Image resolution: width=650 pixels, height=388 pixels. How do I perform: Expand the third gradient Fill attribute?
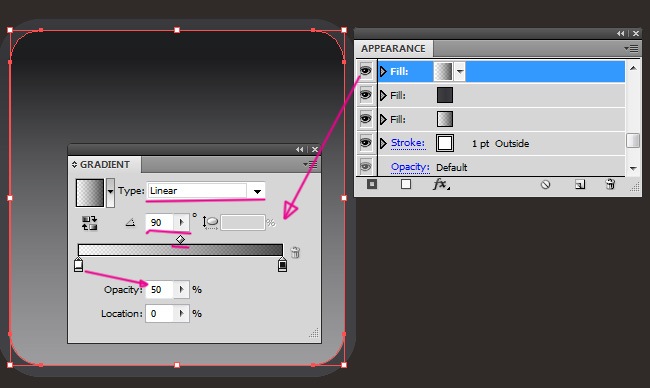(383, 120)
